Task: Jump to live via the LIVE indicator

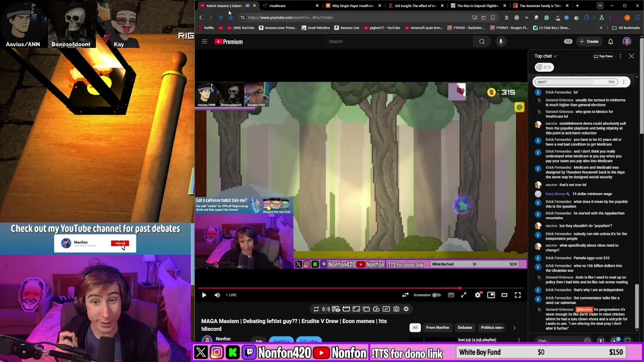Action: pos(231,295)
